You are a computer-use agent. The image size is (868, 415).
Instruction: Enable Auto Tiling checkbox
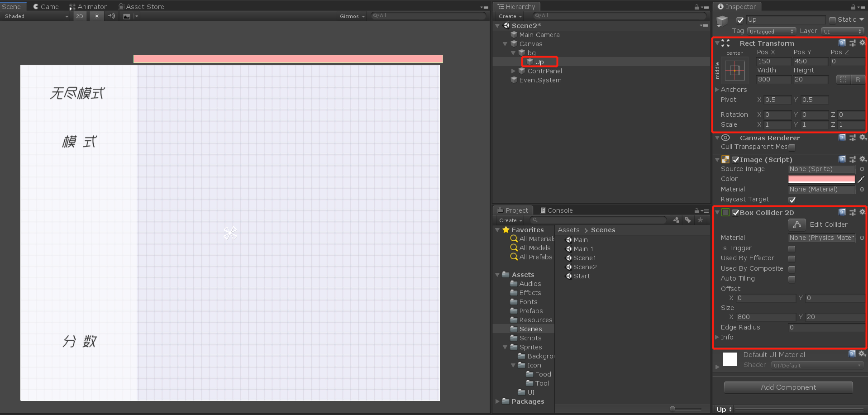[792, 279]
